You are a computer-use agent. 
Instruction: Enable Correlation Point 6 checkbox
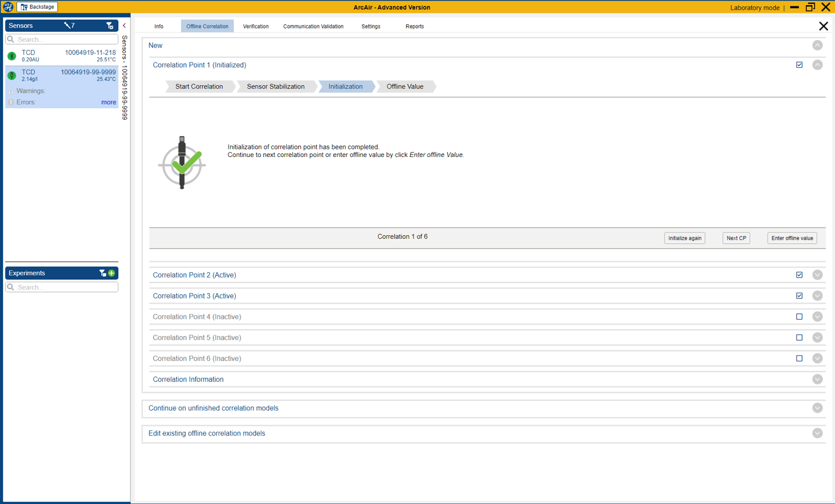click(x=799, y=359)
